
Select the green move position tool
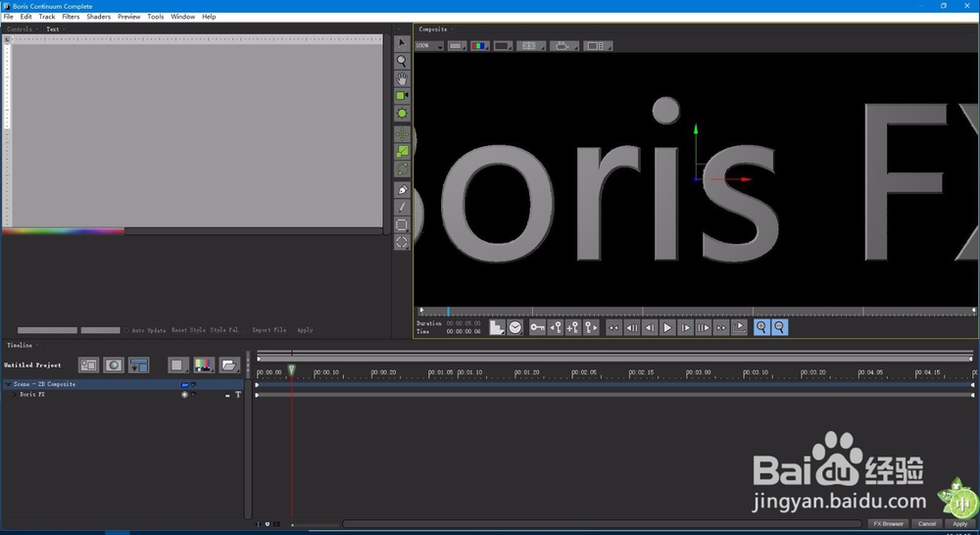[x=402, y=133]
